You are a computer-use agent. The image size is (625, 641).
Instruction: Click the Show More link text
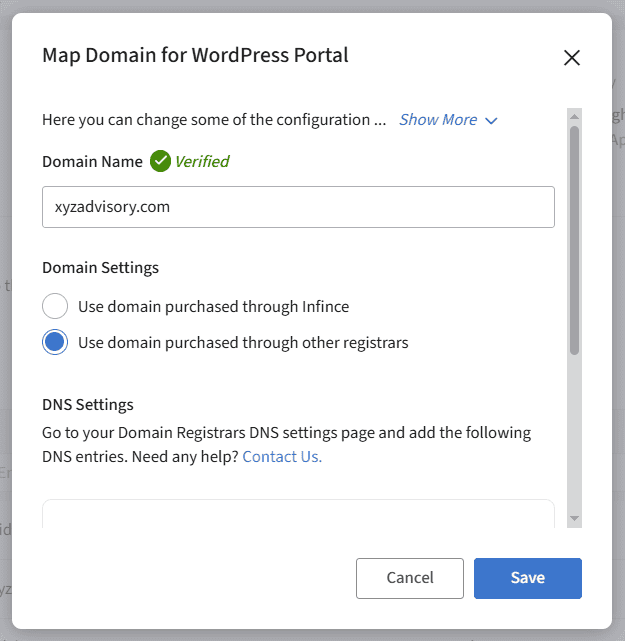[438, 120]
